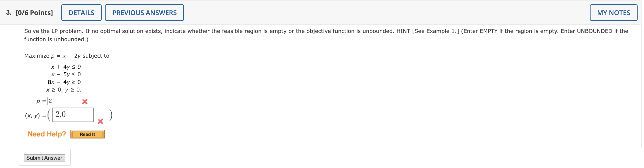
Task: Click the constraint 8x − 4y ≥ 0
Action: 64,82
